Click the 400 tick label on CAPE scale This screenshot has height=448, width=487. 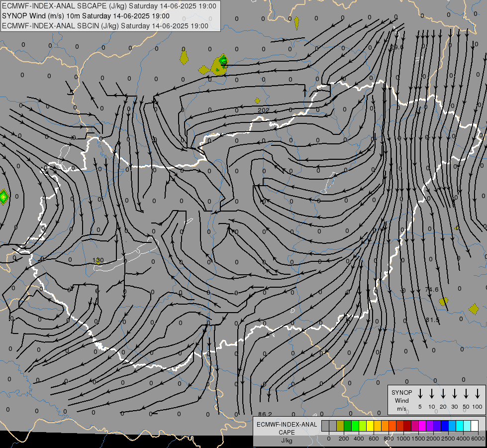click(x=359, y=439)
